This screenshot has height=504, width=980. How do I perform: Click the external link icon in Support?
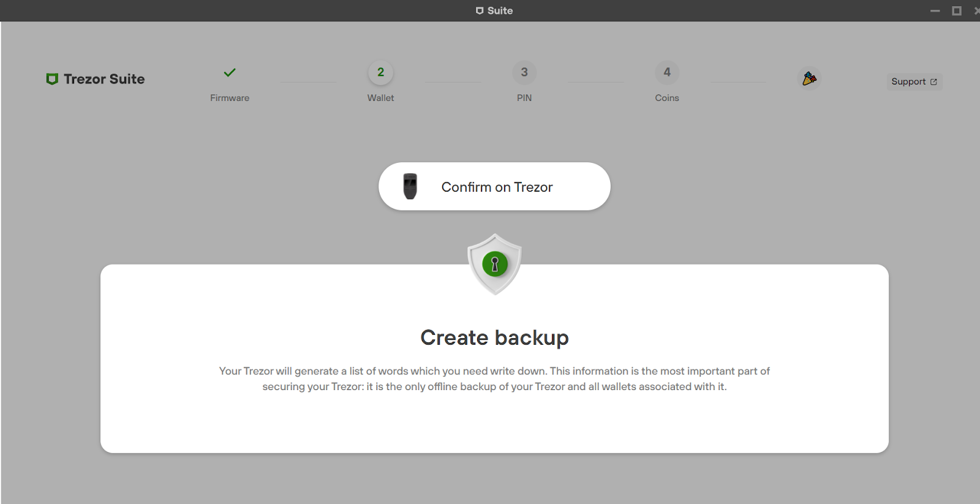point(933,81)
